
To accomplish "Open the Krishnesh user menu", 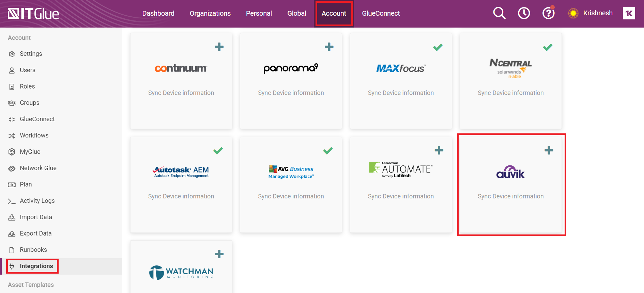I will point(598,13).
